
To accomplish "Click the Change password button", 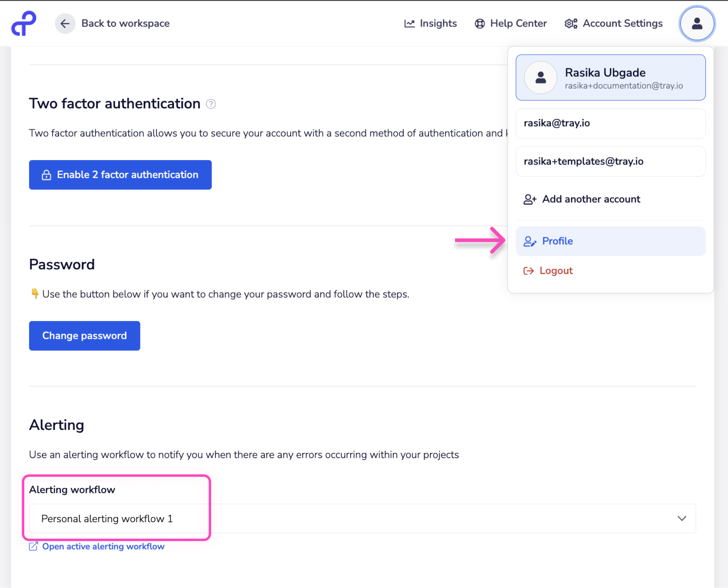I will click(x=84, y=335).
